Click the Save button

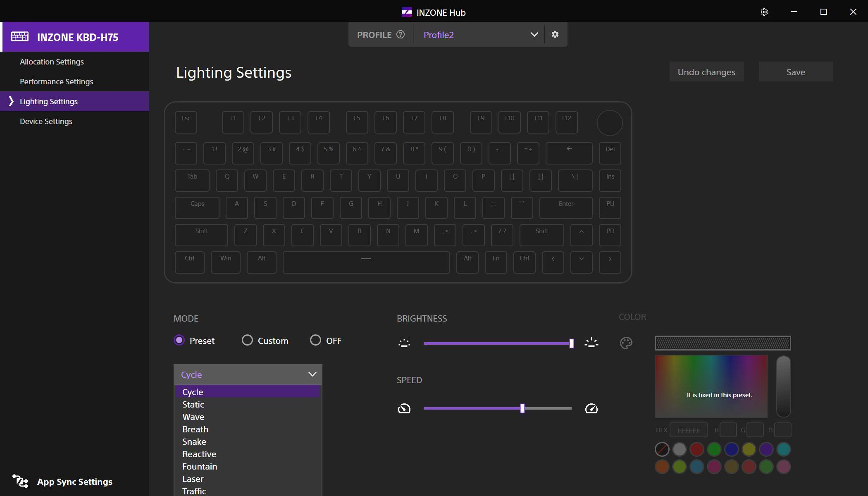(x=795, y=72)
